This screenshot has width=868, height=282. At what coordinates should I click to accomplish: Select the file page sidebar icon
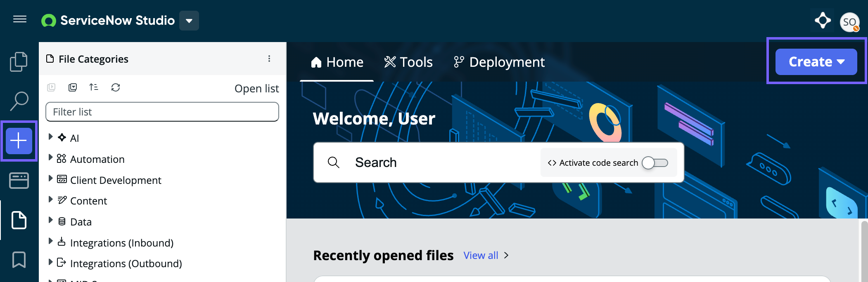pos(19,220)
